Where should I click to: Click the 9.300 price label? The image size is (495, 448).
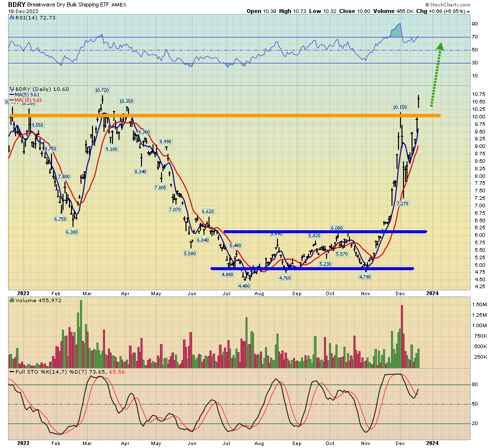144,132
